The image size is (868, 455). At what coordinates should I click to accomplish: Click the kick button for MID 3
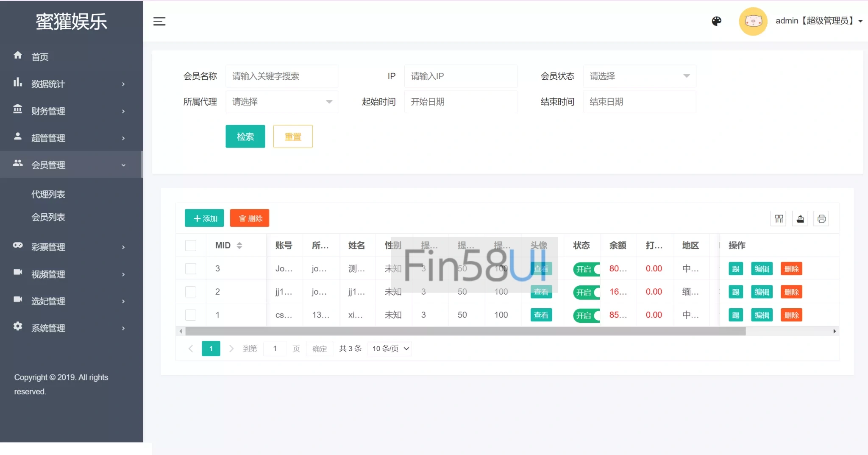click(736, 269)
